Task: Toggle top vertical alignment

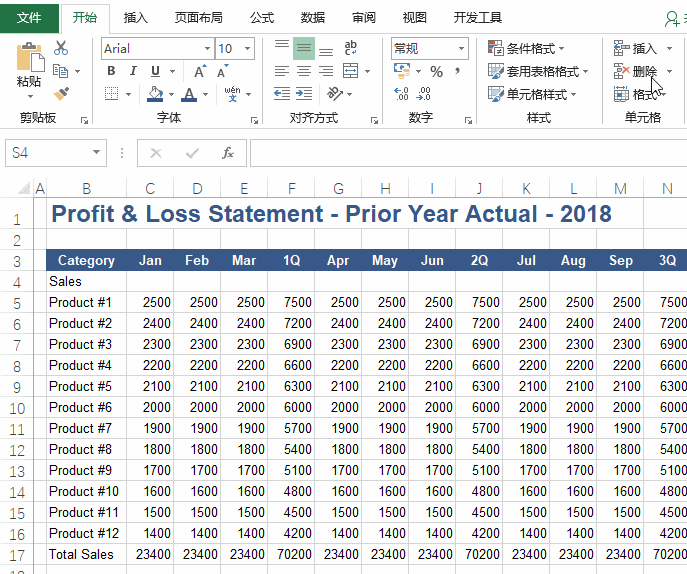Action: point(282,47)
